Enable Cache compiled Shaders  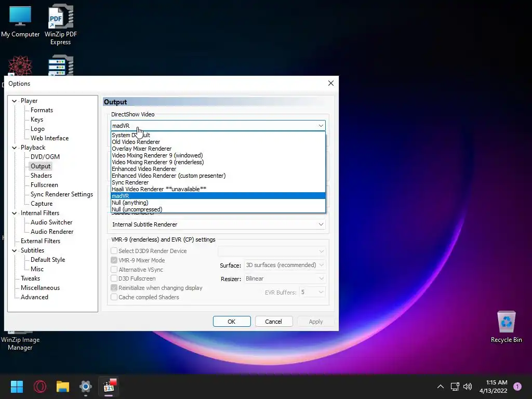114,297
